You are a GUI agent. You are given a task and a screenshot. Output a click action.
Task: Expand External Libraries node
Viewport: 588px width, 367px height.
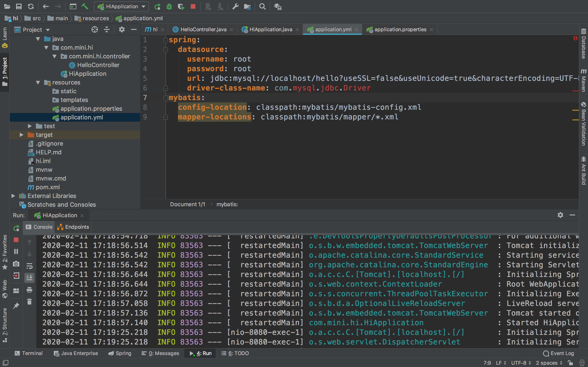tap(13, 196)
